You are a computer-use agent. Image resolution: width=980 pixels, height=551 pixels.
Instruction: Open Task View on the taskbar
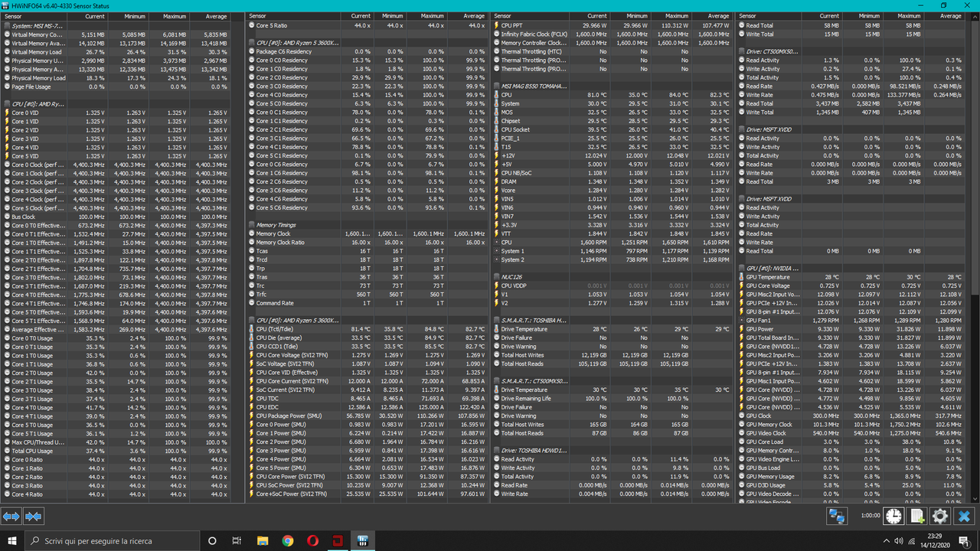tap(237, 540)
